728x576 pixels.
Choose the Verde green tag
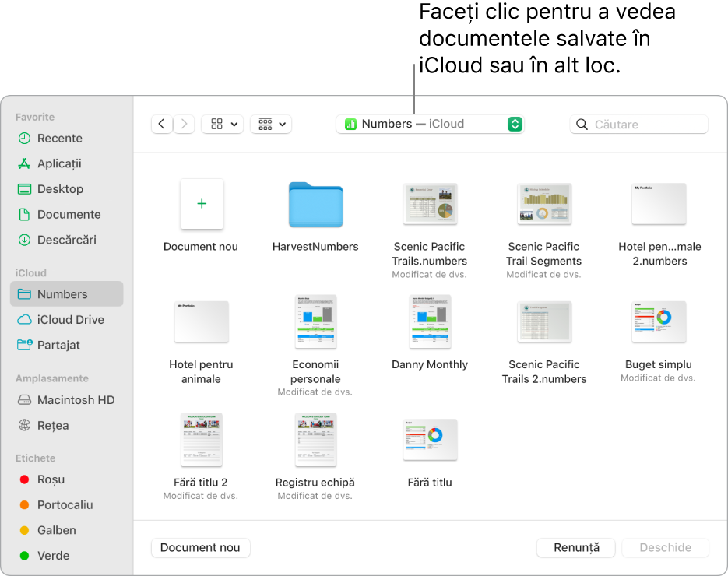pos(67,556)
